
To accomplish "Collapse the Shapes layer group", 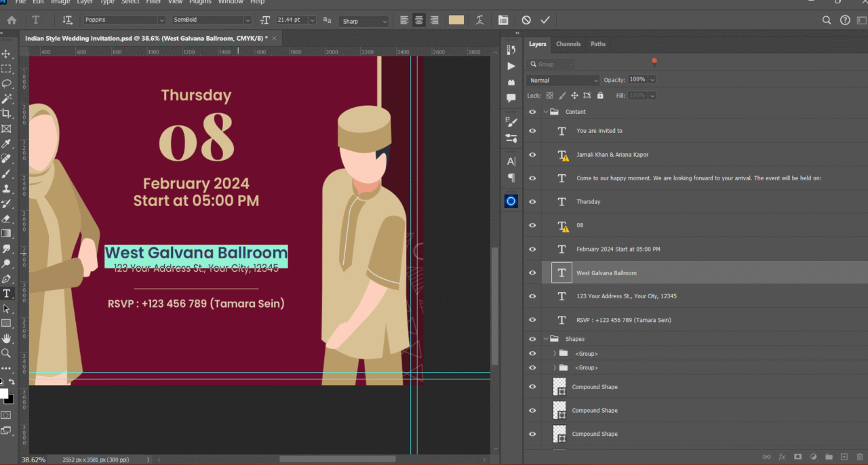I will point(546,339).
